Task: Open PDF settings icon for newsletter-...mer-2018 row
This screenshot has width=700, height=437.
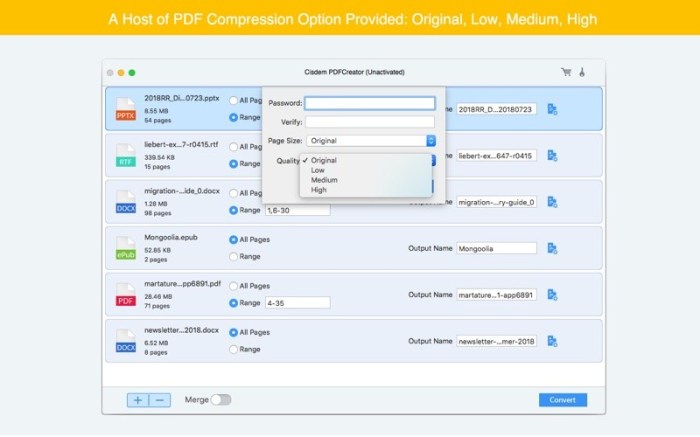Action: [x=552, y=341]
